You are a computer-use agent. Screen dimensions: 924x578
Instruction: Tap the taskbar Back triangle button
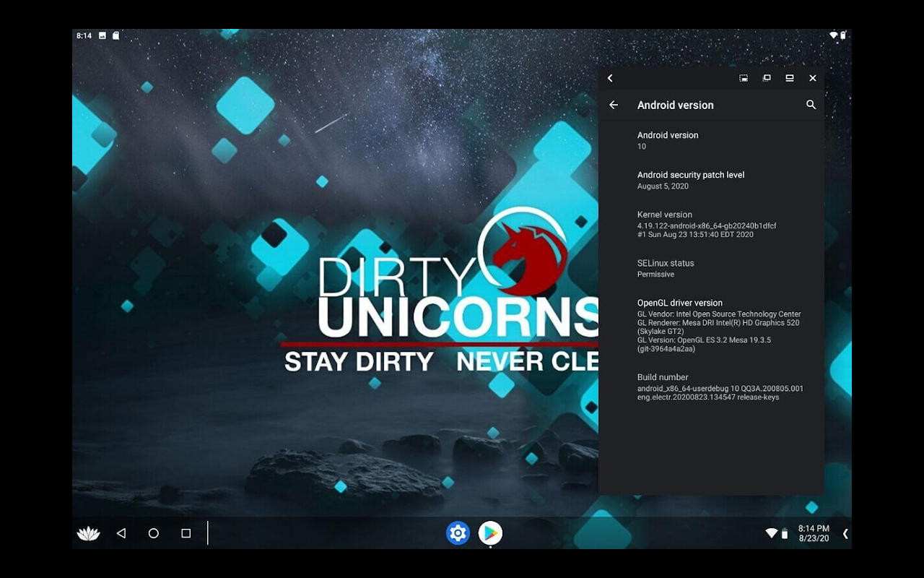pyautogui.click(x=121, y=533)
